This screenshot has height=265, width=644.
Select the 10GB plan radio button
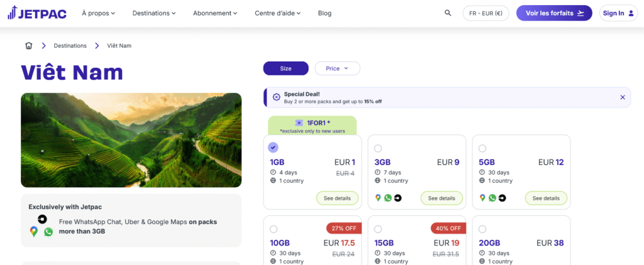274,229
